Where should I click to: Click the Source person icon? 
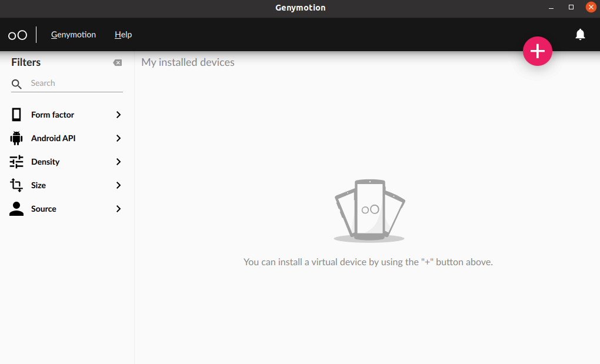click(x=16, y=209)
